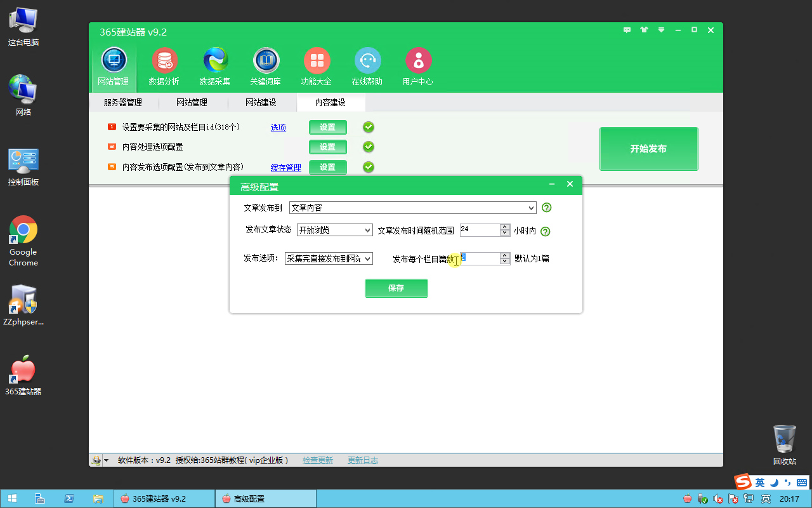Decrease 文章发布时间随机范围 hours value
Image resolution: width=812 pixels, height=508 pixels.
coord(505,233)
